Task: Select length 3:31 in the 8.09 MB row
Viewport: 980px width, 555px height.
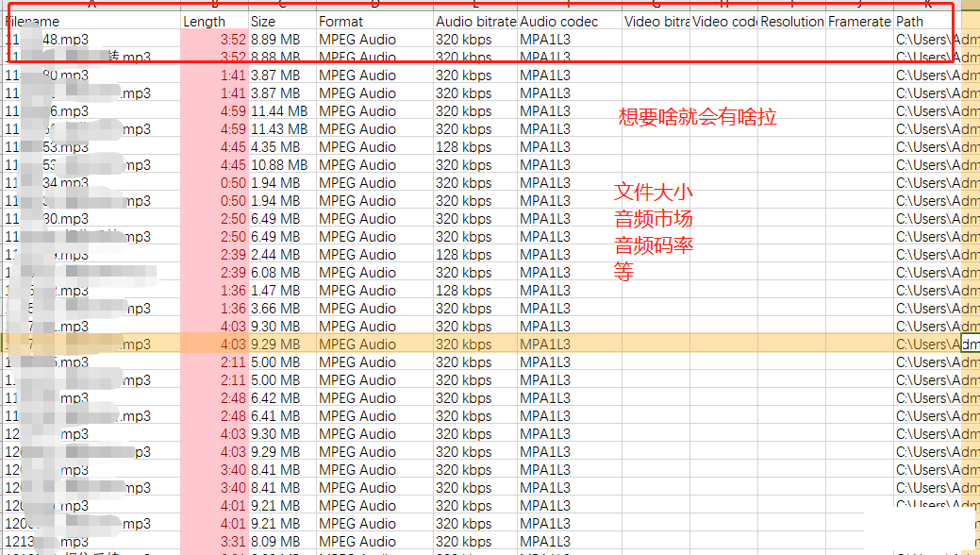Action: [214, 542]
